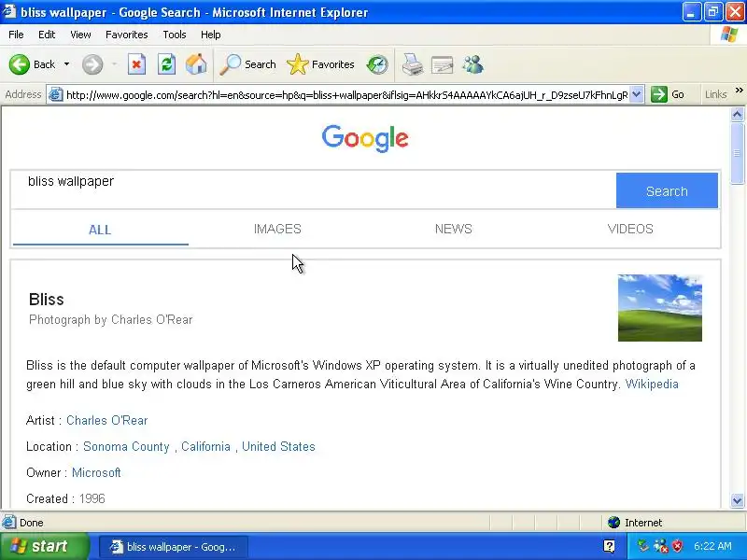Click the scrollbar up arrow
Viewport: 747px width, 560px height.
(737, 114)
